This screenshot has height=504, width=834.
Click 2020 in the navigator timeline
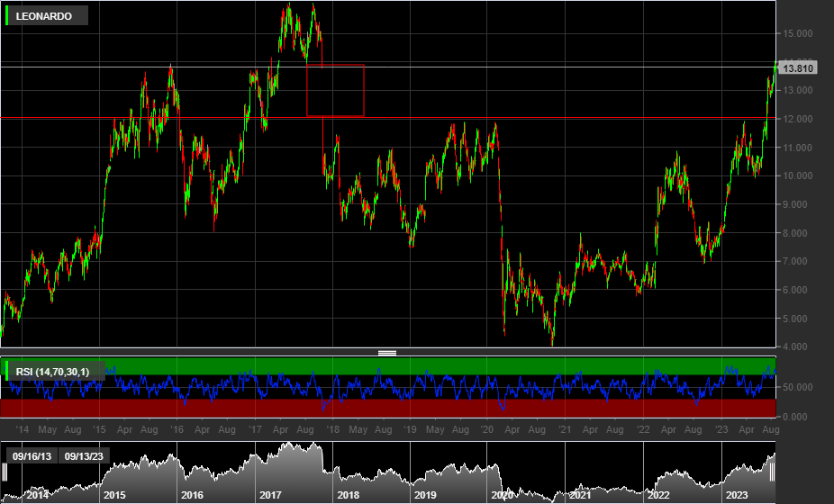[x=503, y=495]
